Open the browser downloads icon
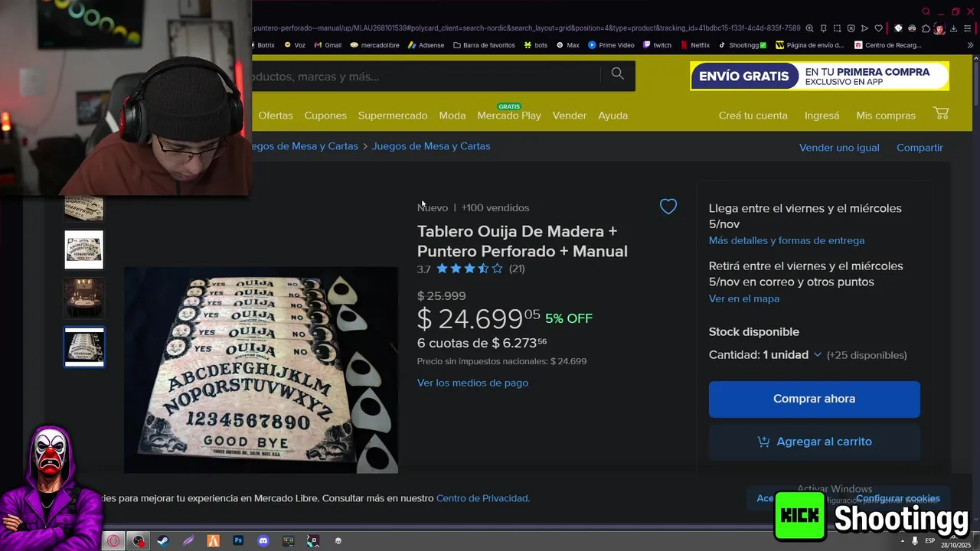Screen dimensions: 980x551 pyautogui.click(x=953, y=28)
